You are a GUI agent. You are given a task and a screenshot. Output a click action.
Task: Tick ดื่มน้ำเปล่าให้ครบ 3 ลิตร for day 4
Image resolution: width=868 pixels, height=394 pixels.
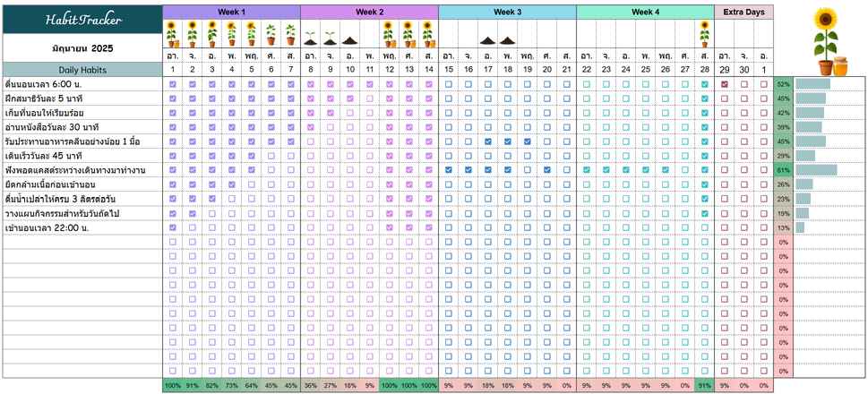click(231, 199)
